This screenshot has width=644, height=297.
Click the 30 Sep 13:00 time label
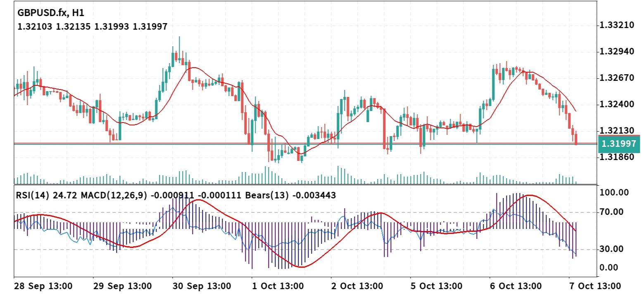(201, 286)
